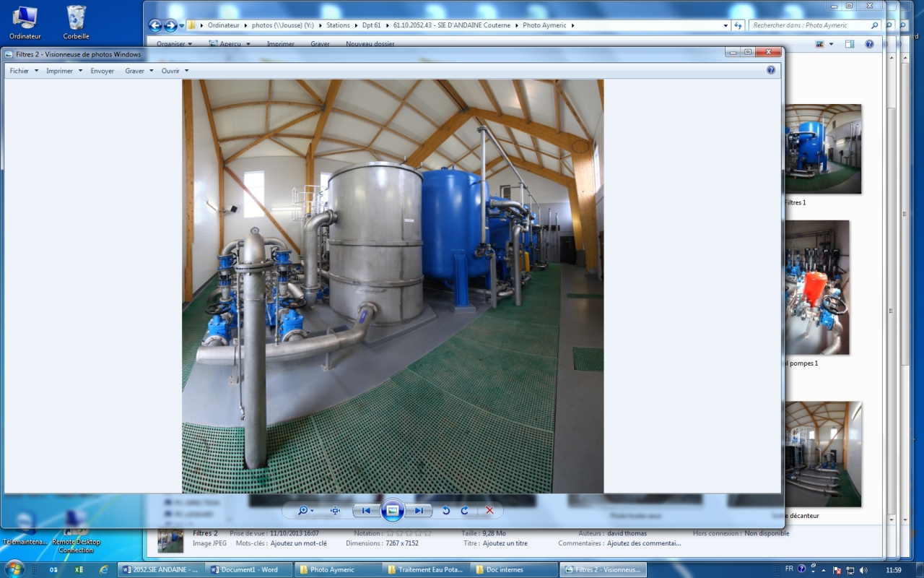Click 'Ajoutez un titre' in details pane
The height and width of the screenshot is (578, 924).
click(505, 543)
